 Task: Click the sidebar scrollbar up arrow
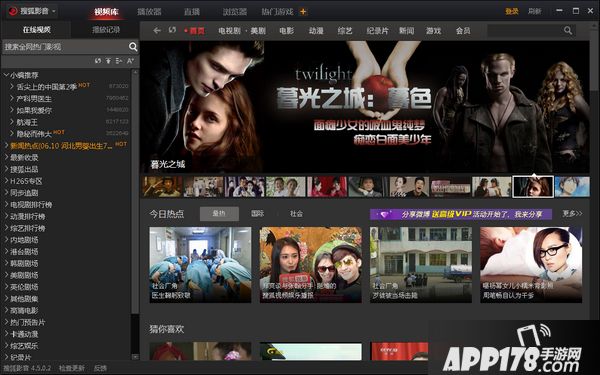[x=135, y=72]
